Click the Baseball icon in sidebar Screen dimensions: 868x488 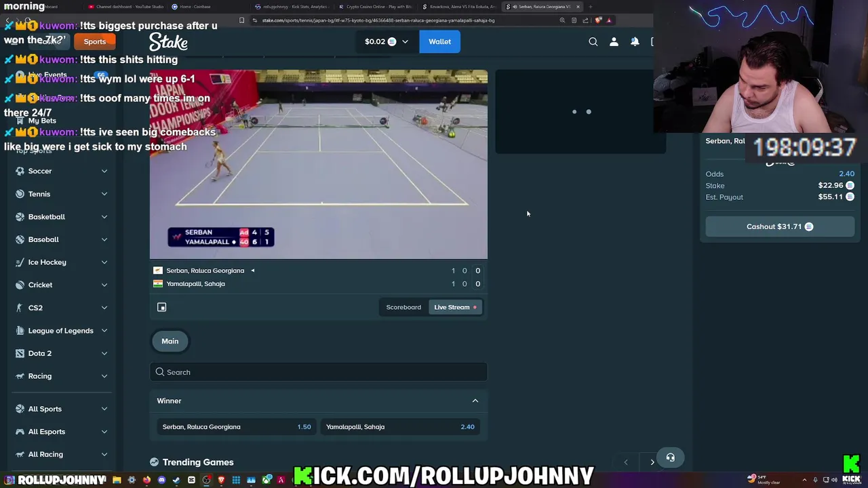coord(20,239)
